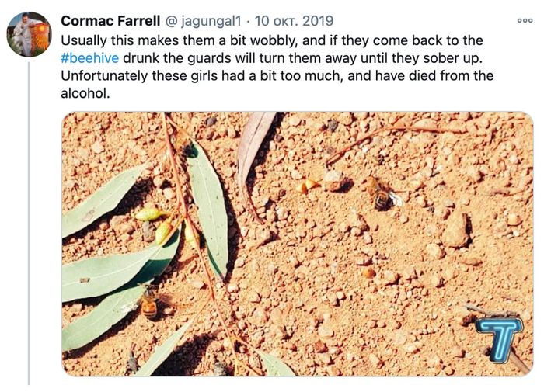The width and height of the screenshot is (544, 392).
Task: Click the large pebble right of center
Action: pos(455,230)
